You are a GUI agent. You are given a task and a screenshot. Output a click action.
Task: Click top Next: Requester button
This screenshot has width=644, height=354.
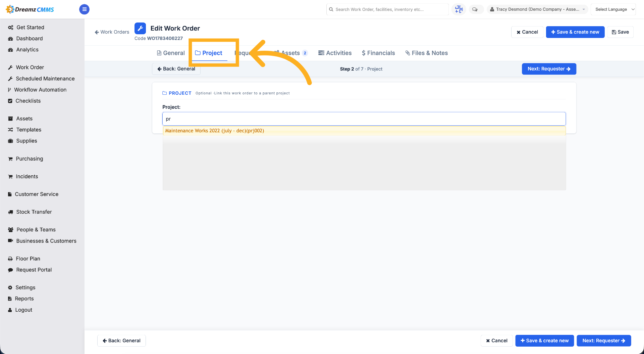[549, 69]
